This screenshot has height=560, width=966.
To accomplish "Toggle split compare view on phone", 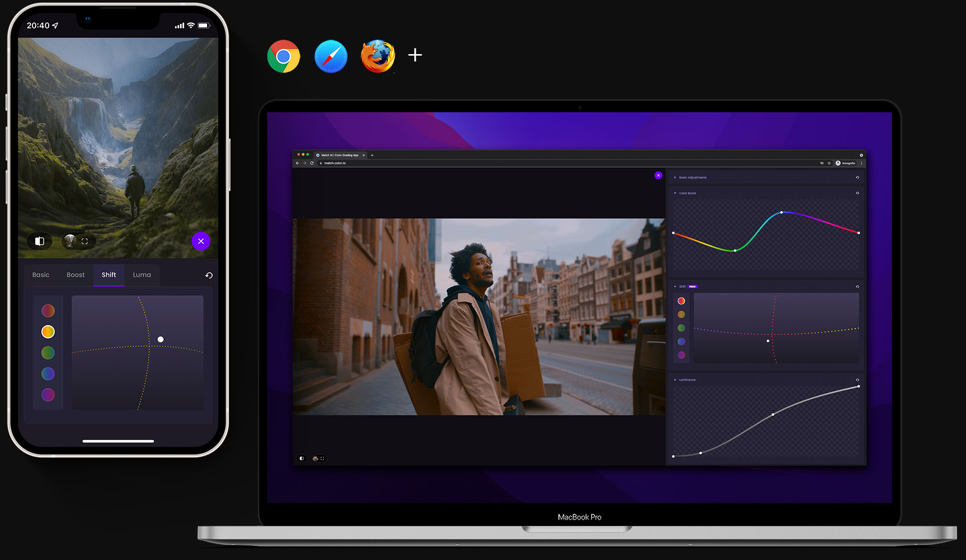I will coord(40,241).
